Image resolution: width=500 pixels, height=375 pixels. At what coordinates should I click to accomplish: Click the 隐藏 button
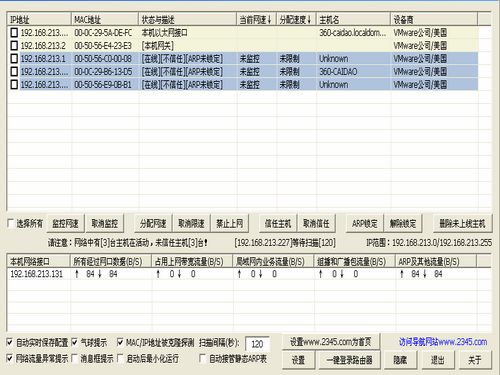[400, 360]
